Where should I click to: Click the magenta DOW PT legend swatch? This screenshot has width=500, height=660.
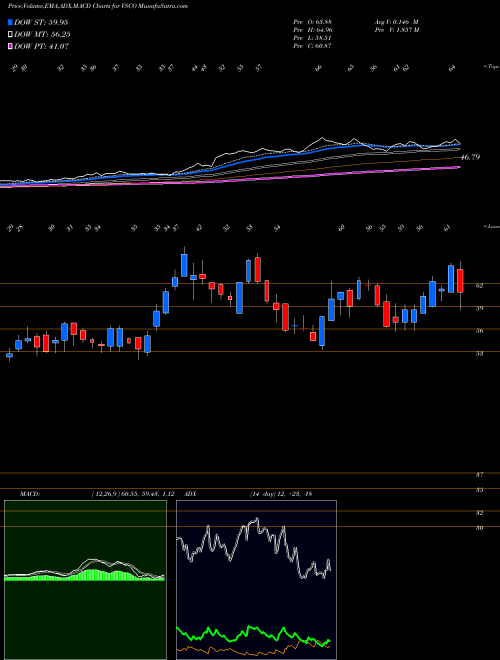pyautogui.click(x=10, y=46)
